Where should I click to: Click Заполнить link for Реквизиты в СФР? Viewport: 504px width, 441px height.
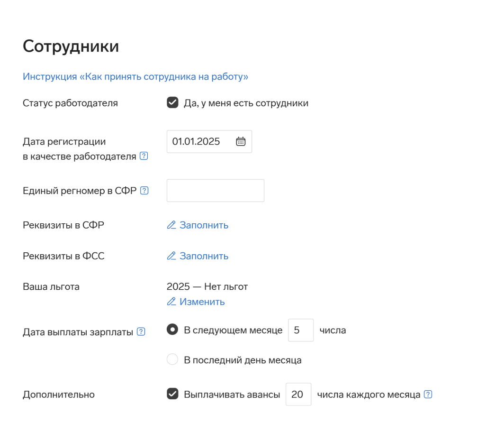click(204, 225)
